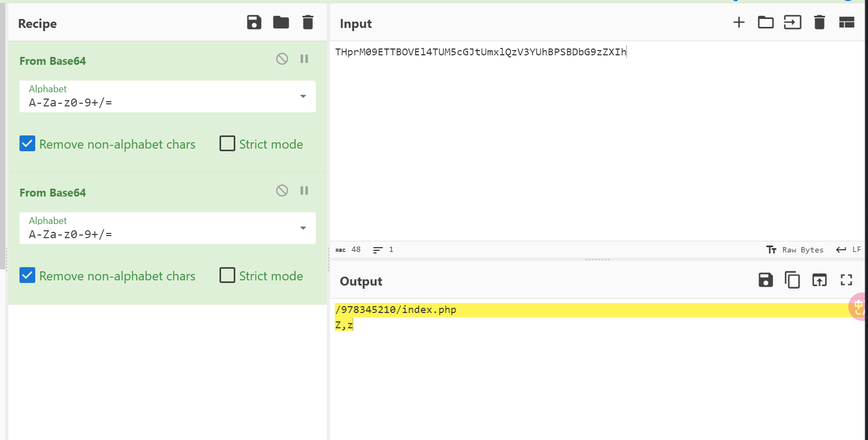868x440 pixels.
Task: Replace input with output
Action: (819, 280)
